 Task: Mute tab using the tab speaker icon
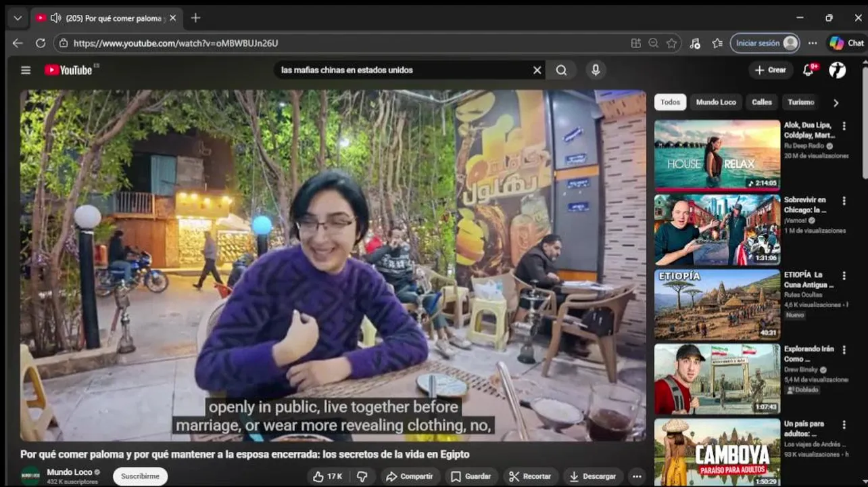coord(56,18)
